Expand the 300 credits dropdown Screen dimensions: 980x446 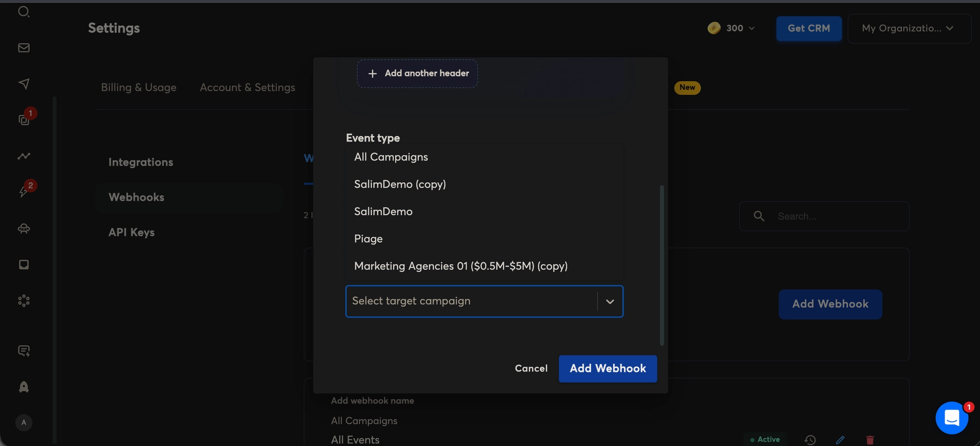pos(732,29)
